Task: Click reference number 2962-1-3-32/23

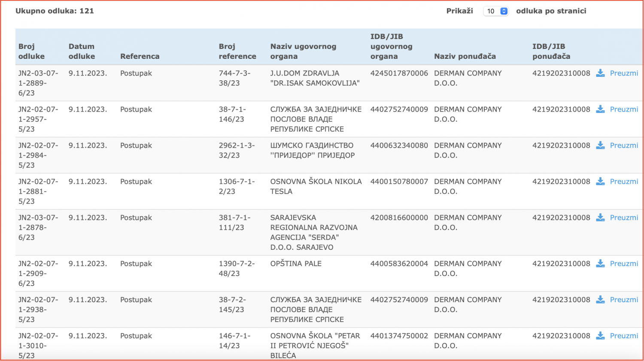Action: point(237,150)
